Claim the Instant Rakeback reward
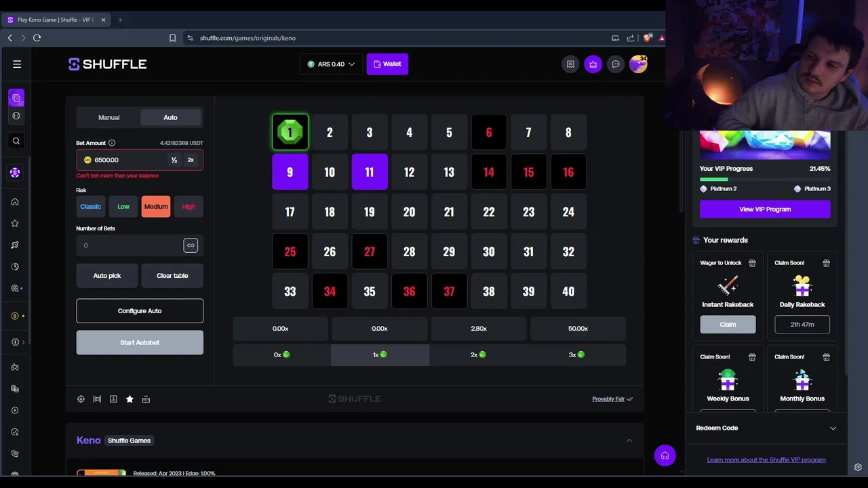Image resolution: width=868 pixels, height=488 pixels. (x=728, y=325)
